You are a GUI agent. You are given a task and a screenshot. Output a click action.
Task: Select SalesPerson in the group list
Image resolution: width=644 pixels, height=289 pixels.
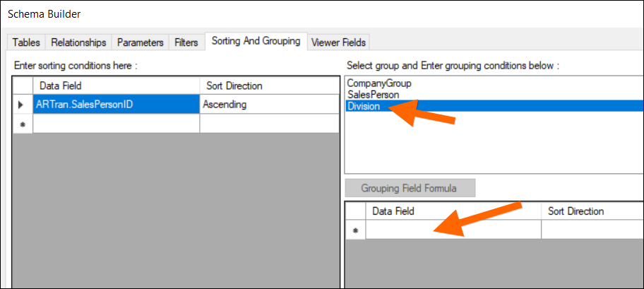374,95
